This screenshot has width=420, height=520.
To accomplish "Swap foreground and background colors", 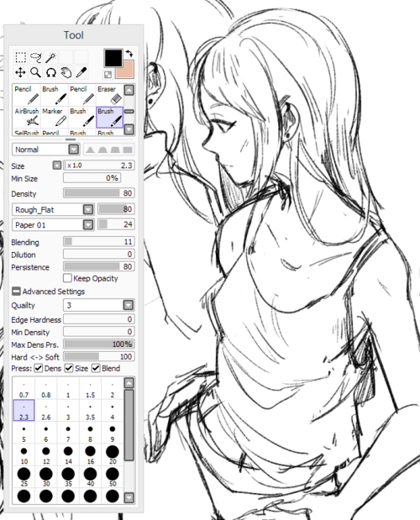I will [129, 54].
